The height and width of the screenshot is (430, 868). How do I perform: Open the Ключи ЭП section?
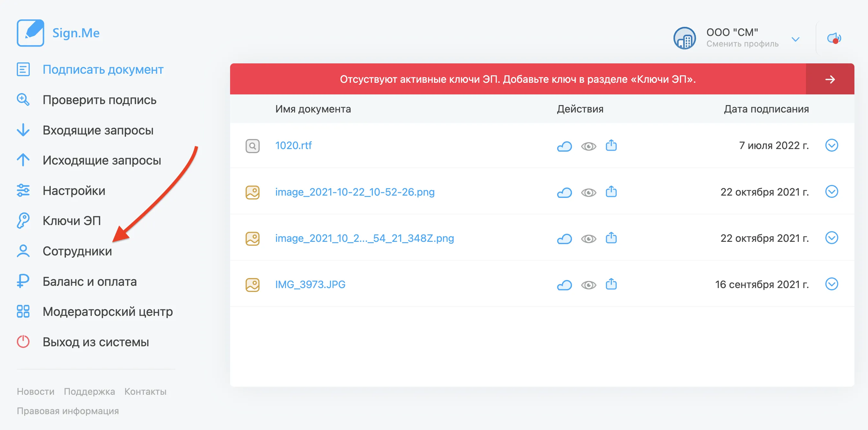(x=72, y=221)
